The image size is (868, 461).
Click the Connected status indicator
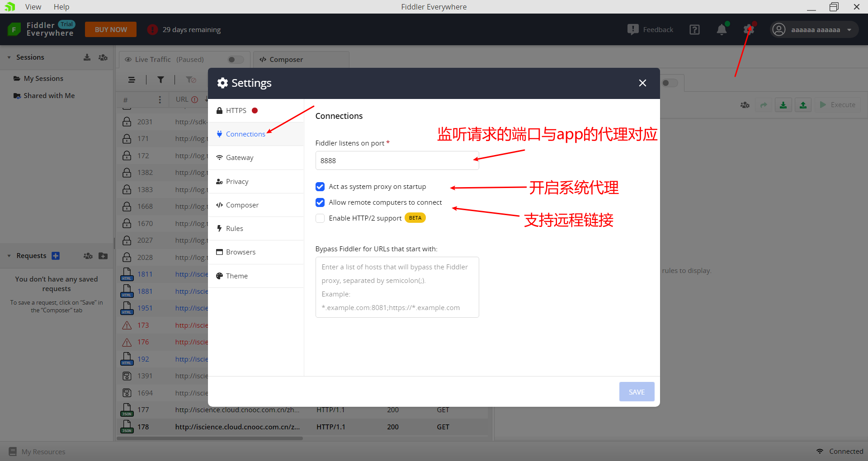tap(840, 451)
